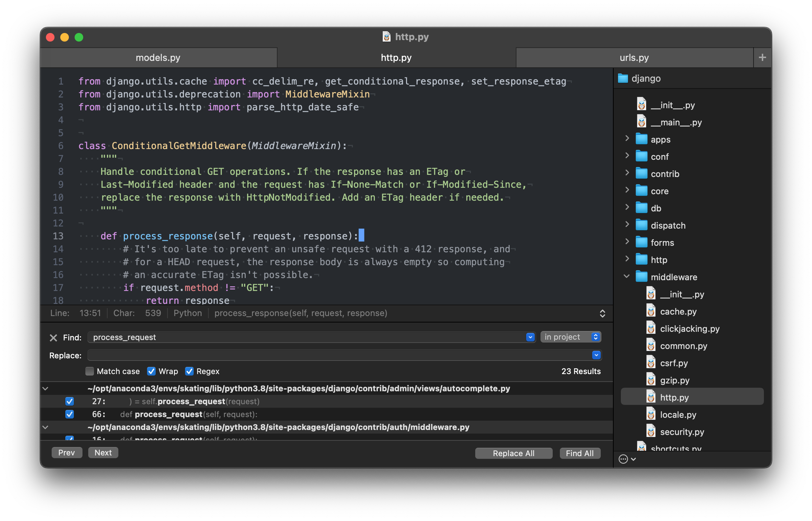This screenshot has height=521, width=812.
Task: Click the Find All button
Action: 580,453
